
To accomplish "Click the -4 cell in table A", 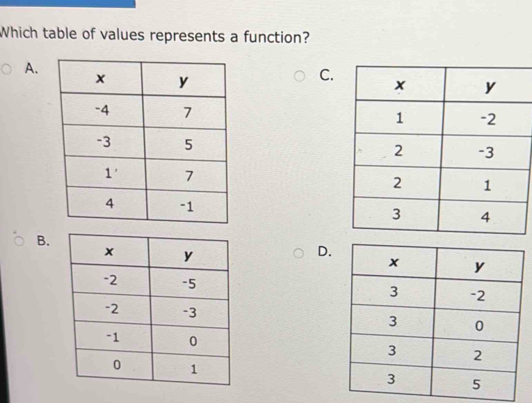I will [x=102, y=111].
